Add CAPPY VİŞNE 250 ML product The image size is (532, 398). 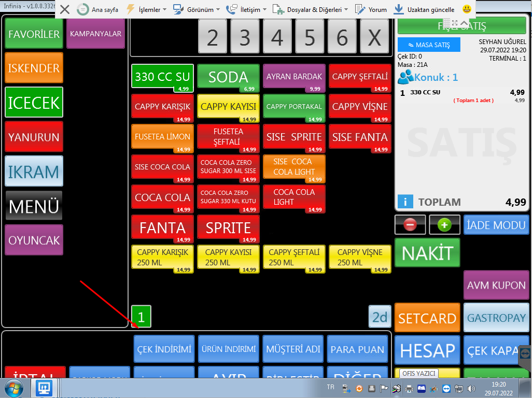point(360,259)
